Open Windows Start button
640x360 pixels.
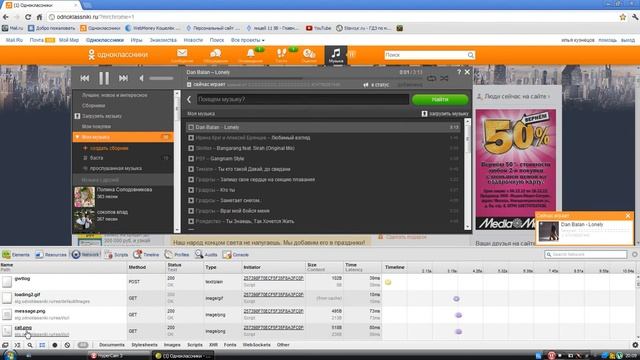click(9, 356)
